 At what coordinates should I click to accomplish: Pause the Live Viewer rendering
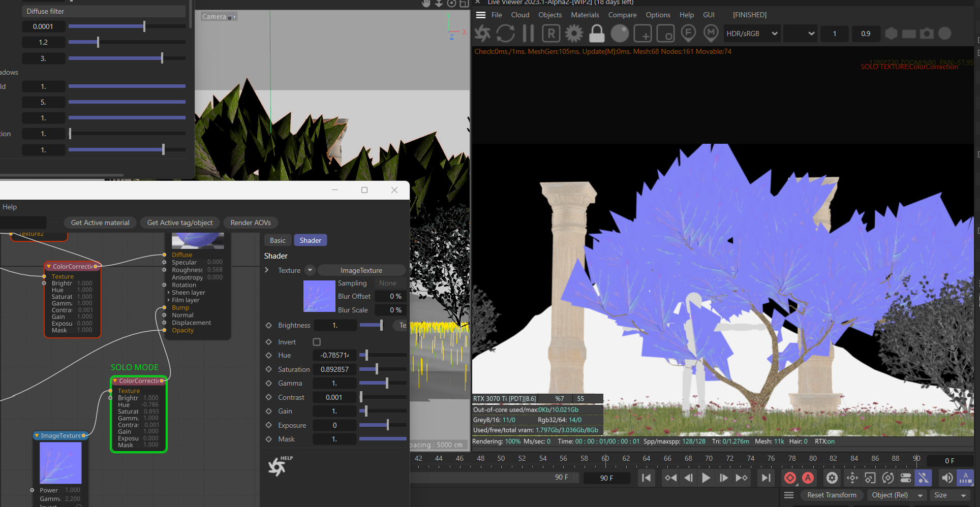coord(529,34)
